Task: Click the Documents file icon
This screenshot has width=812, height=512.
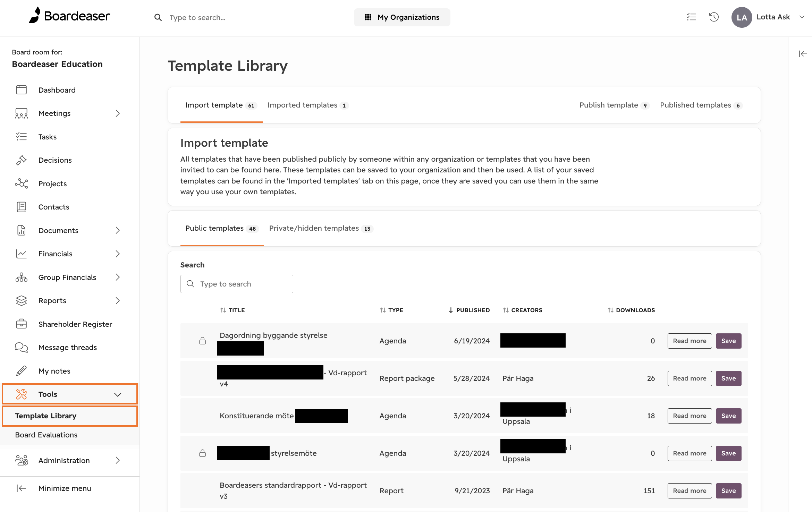Action: point(22,230)
